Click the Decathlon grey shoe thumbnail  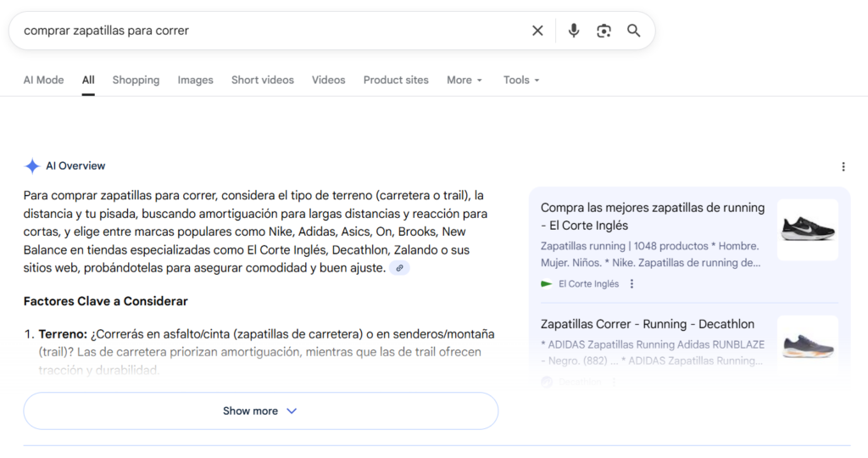coord(808,346)
